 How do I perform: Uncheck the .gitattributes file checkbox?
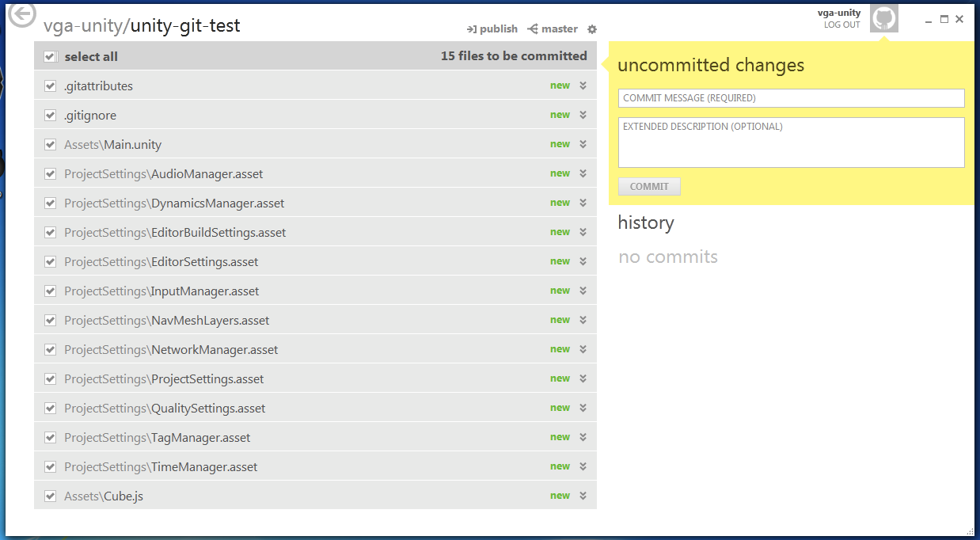click(x=51, y=86)
